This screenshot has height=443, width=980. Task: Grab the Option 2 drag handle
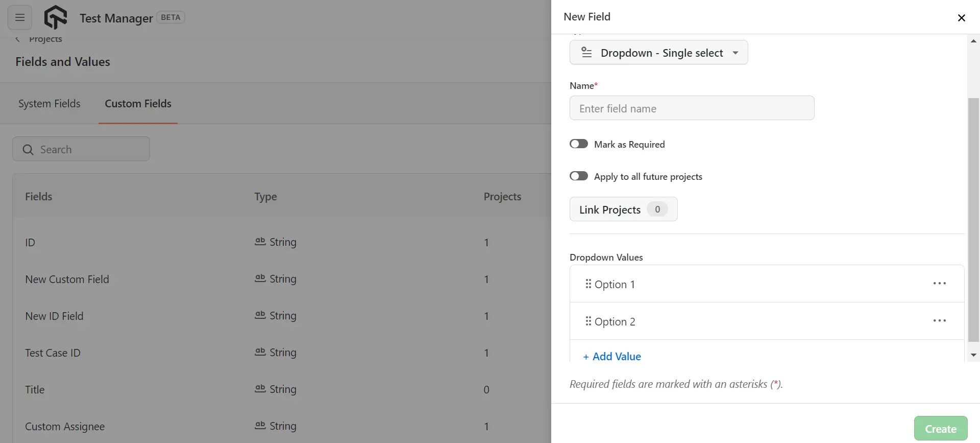tap(588, 321)
